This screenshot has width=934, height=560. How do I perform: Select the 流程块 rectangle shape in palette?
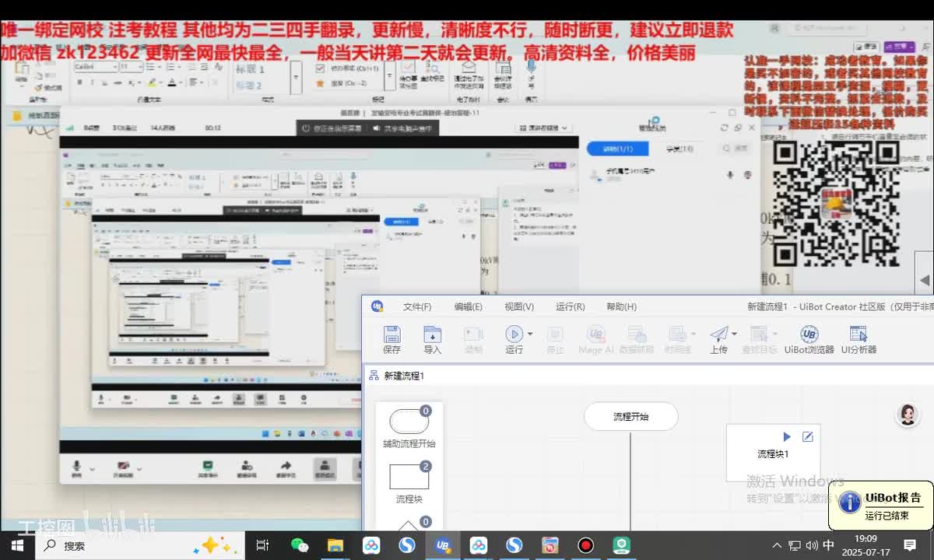(409, 476)
